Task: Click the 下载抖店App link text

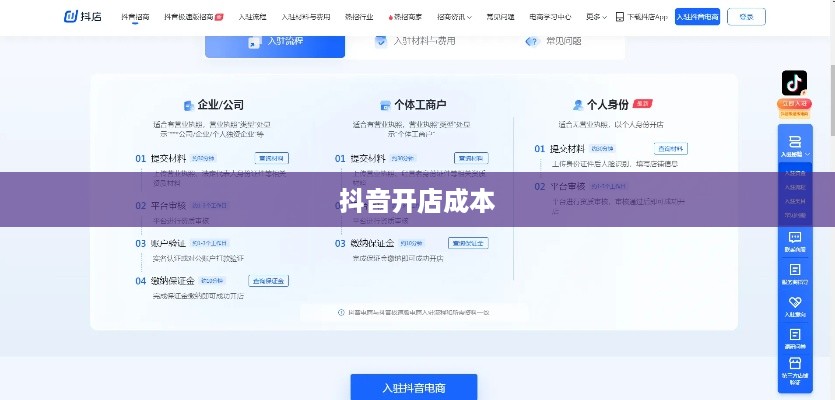Action: pyautogui.click(x=647, y=17)
